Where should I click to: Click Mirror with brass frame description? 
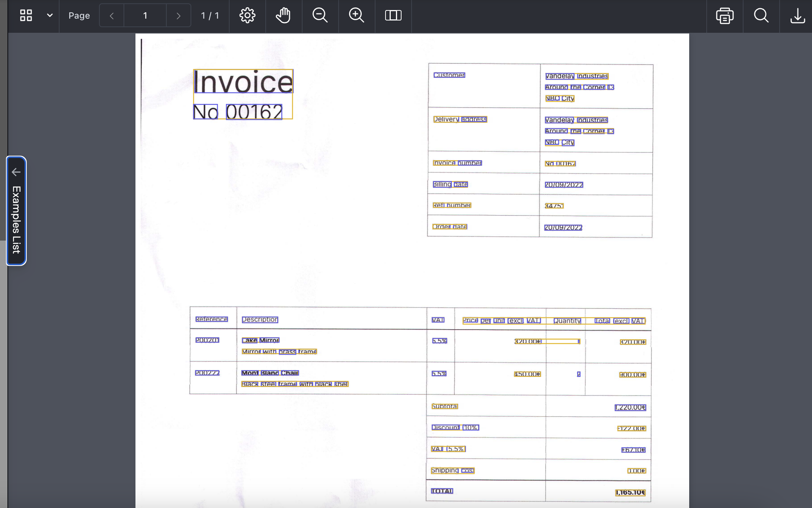(x=279, y=352)
